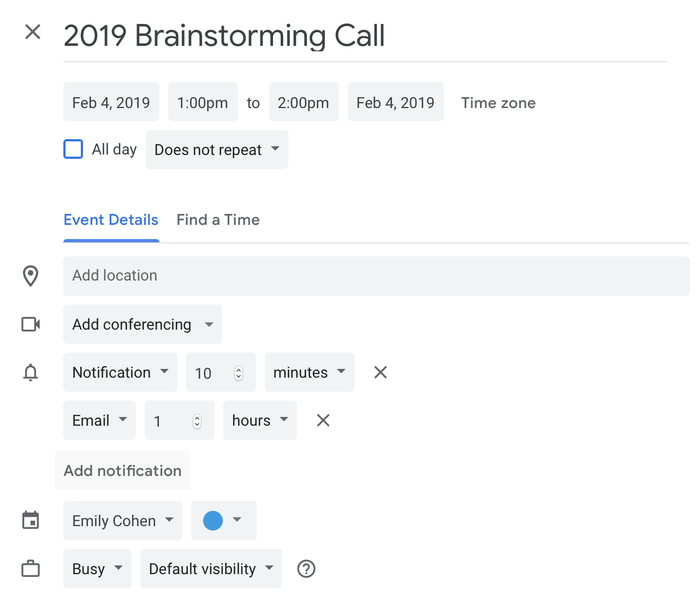Enable the All day checkbox

click(x=73, y=149)
